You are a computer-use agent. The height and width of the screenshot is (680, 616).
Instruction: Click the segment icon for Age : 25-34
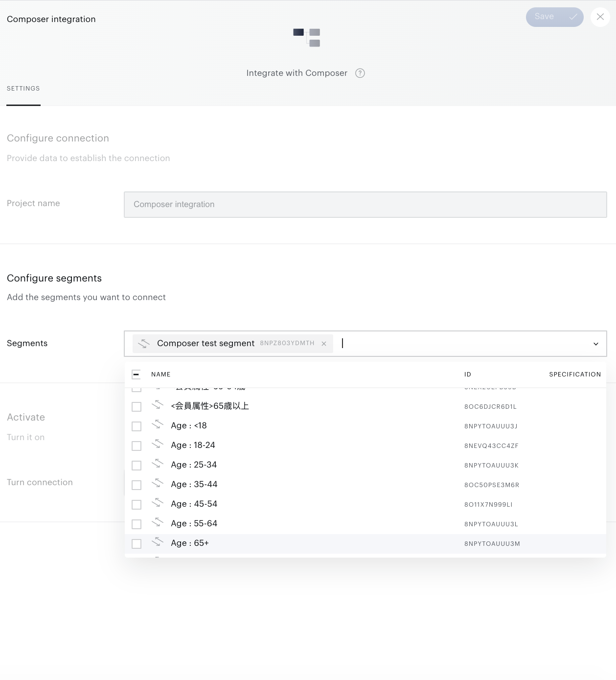157,464
